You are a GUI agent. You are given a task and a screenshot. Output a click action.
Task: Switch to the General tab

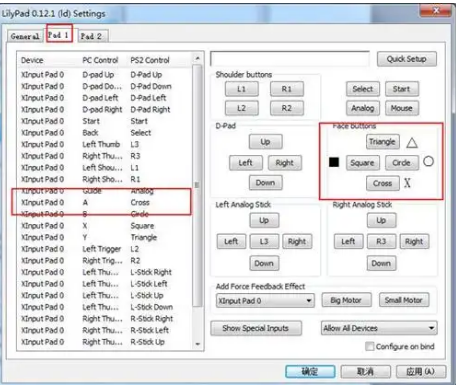coord(25,36)
